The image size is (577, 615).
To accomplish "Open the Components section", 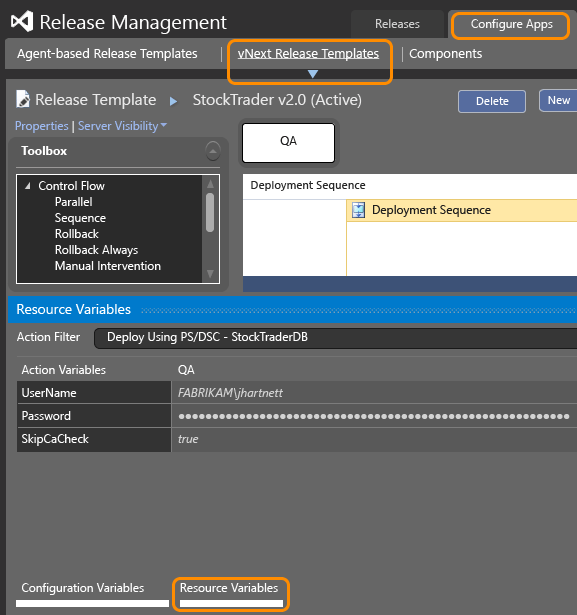I will click(x=446, y=54).
